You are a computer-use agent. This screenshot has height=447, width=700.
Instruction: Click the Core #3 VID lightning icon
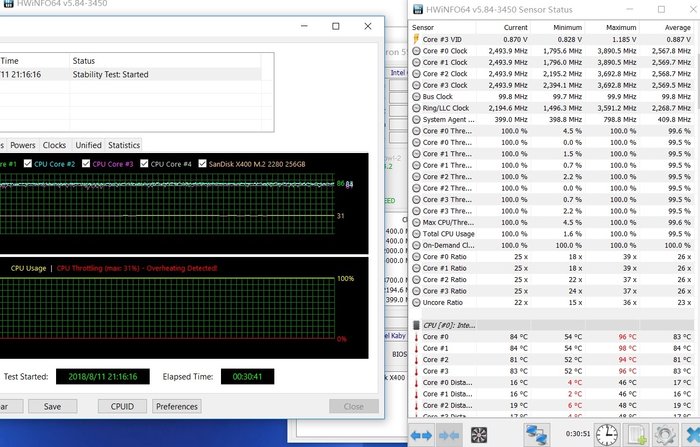(x=416, y=39)
